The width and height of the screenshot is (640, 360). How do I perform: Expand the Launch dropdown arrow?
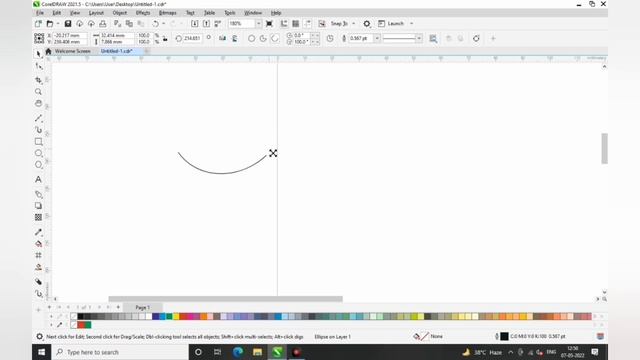pos(411,24)
